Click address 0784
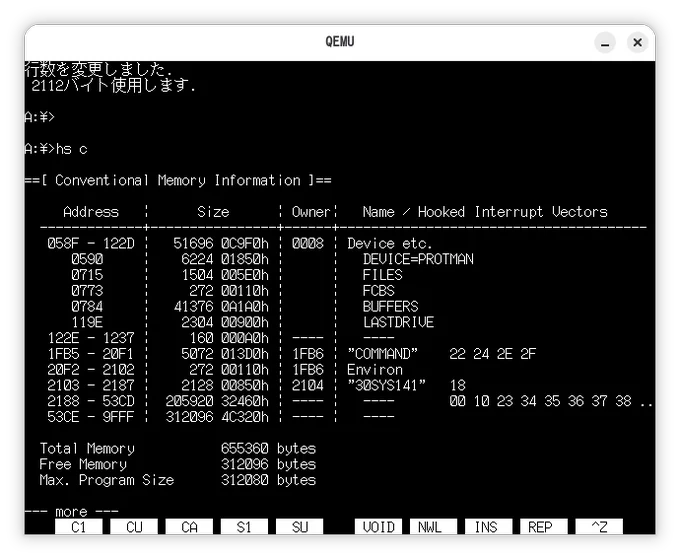This screenshot has height=559, width=680. 87,306
